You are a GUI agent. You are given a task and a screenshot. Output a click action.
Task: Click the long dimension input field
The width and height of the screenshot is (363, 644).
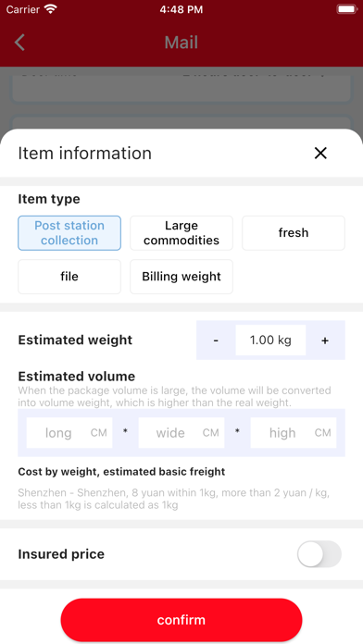click(x=69, y=433)
